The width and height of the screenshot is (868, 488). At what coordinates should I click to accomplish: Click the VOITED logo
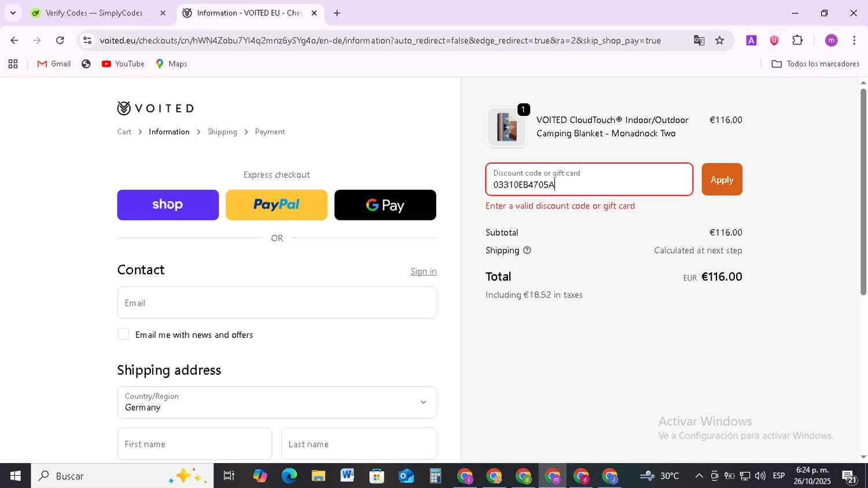156,108
